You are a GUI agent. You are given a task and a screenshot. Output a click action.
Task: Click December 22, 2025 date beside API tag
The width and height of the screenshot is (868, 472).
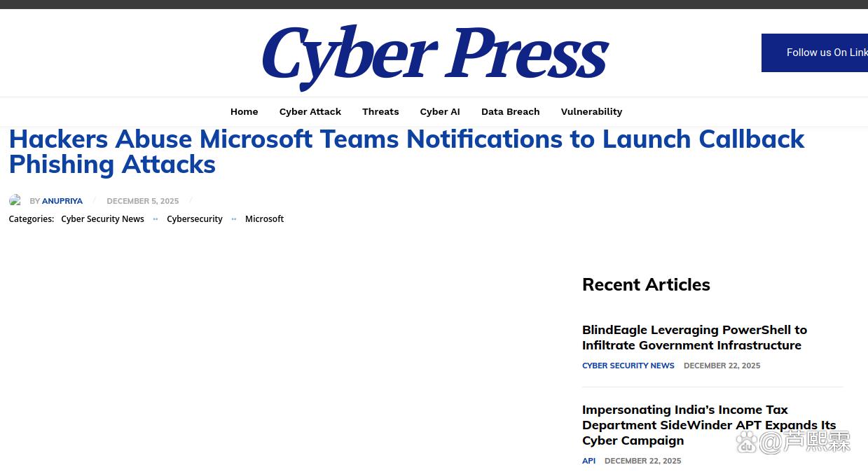point(642,461)
